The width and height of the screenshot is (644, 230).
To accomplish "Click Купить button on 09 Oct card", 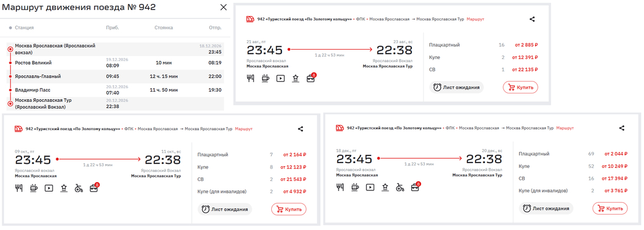I will pos(289,209).
